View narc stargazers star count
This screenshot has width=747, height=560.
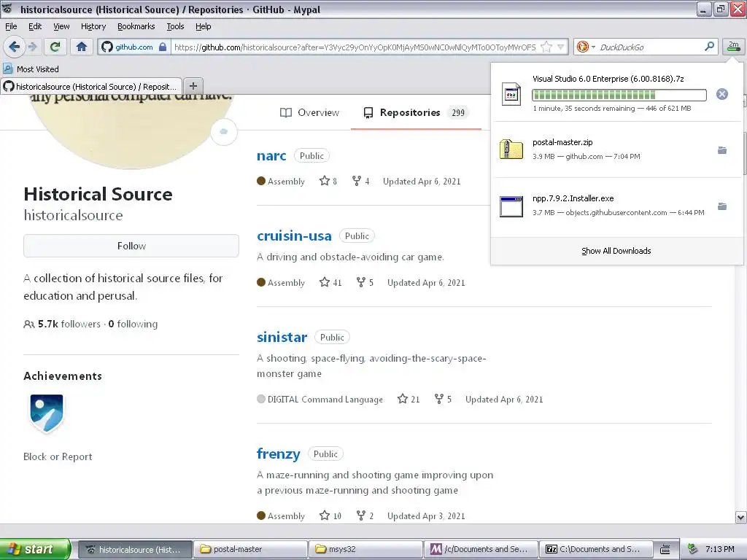328,181
